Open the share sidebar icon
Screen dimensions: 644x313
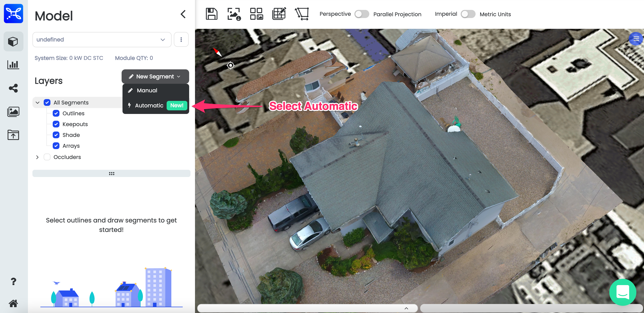[13, 88]
